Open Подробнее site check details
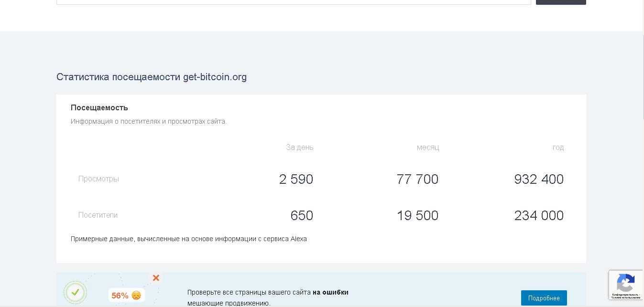This screenshot has height=307, width=644. [544, 297]
